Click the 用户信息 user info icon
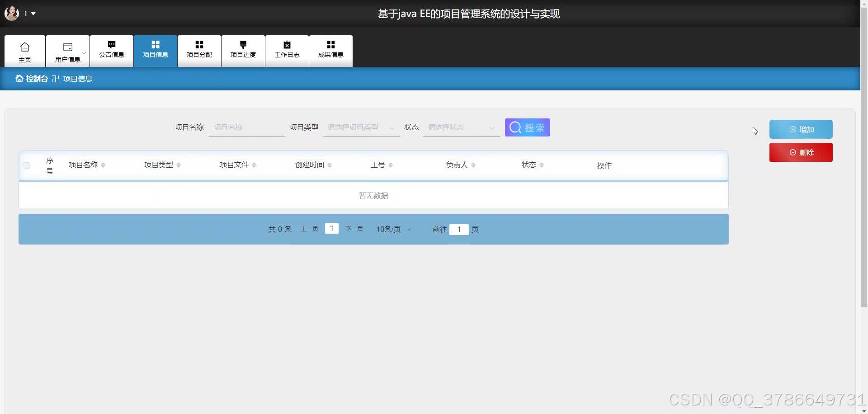The height and width of the screenshot is (414, 868). (x=67, y=46)
